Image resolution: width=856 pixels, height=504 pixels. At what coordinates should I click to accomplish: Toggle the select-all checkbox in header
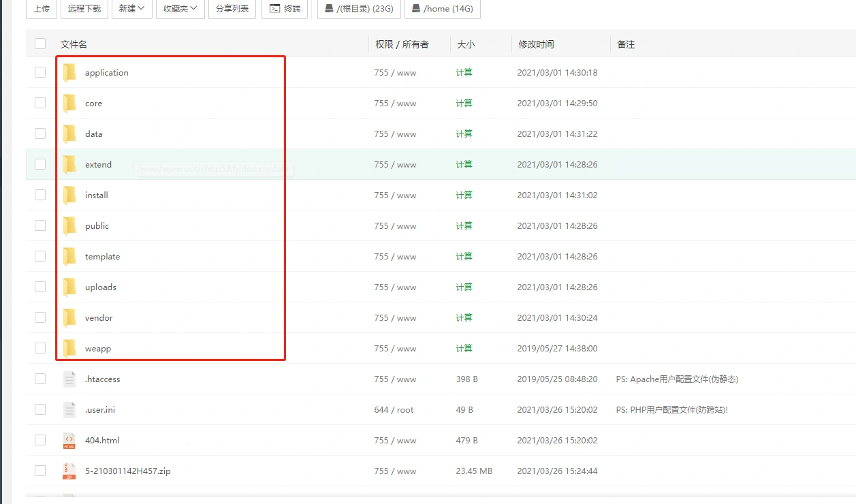tap(40, 44)
